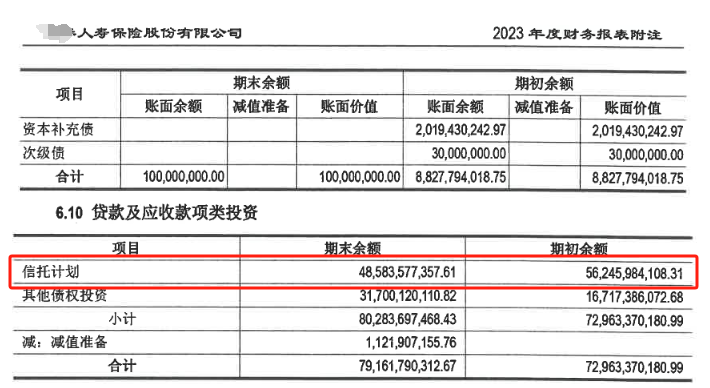Select the value 56,245,984,108.31
The width and height of the screenshot is (710, 388).
pos(634,273)
